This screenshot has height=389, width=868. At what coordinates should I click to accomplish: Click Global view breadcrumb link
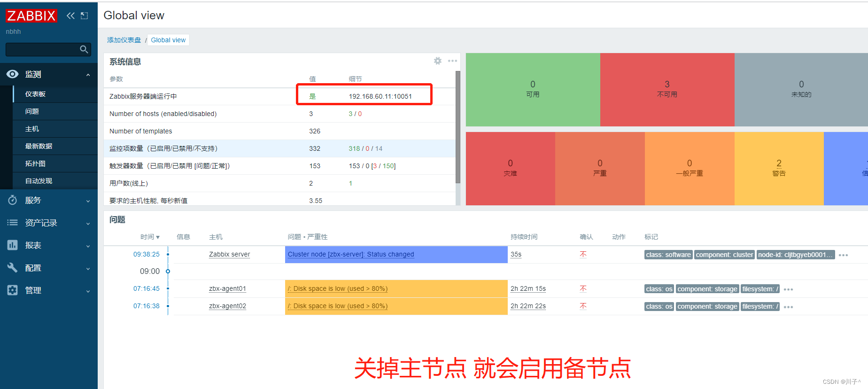click(168, 40)
